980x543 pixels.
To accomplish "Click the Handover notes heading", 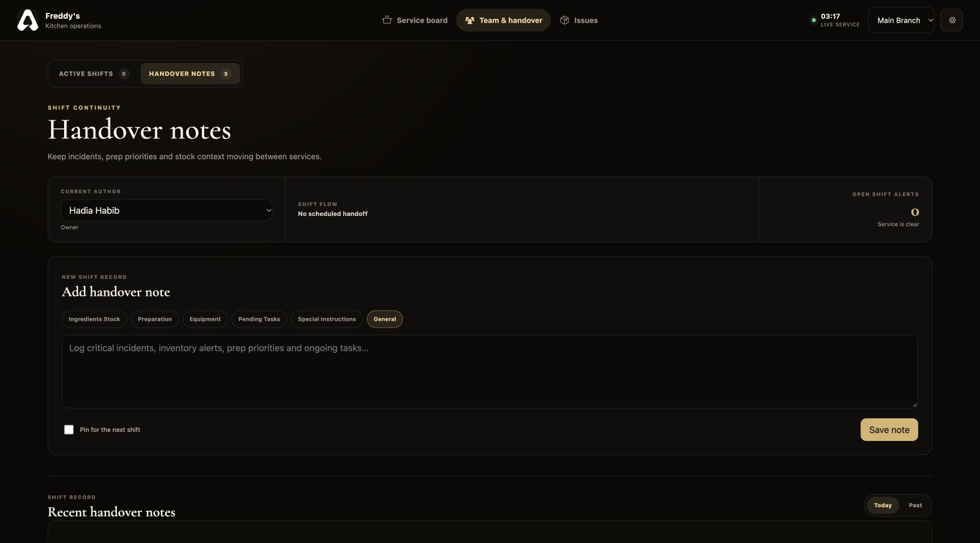I will pos(139,130).
